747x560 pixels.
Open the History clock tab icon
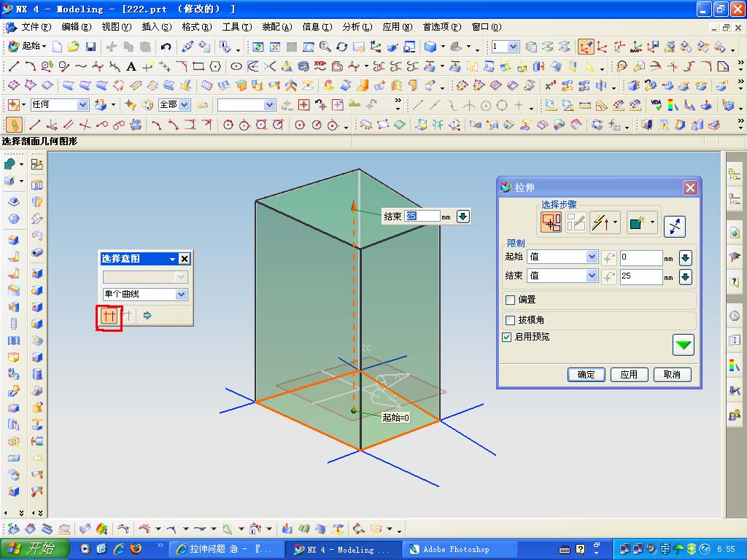pos(735,316)
